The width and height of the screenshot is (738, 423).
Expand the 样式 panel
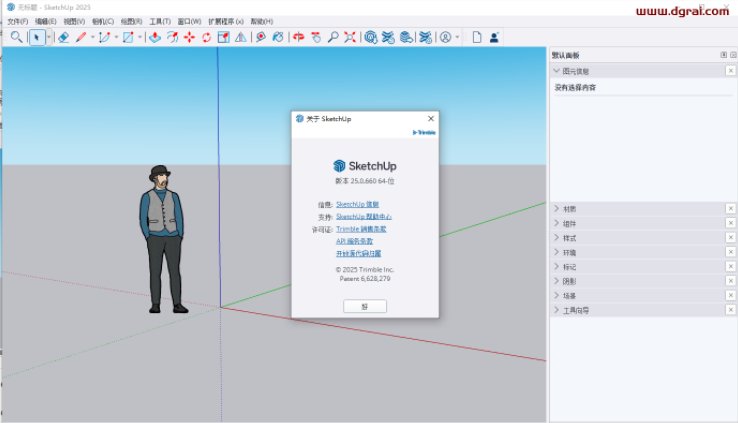[x=557, y=238]
